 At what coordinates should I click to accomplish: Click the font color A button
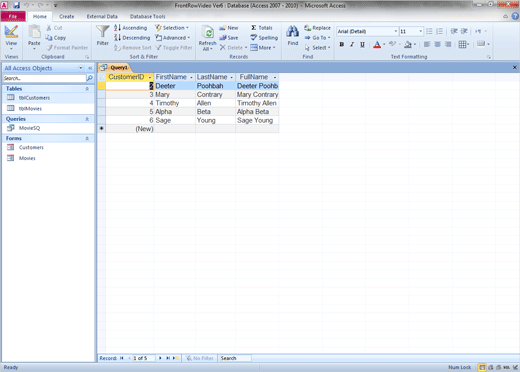[377, 44]
